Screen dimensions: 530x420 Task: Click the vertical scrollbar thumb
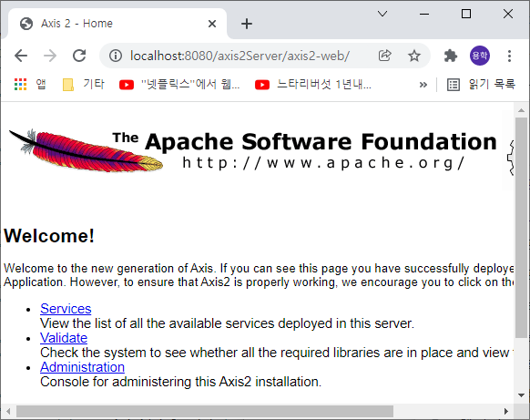pos(521,227)
